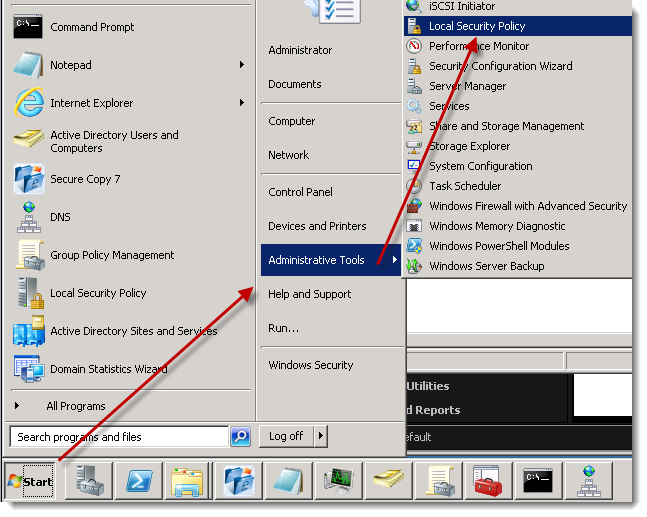Click the performance monitor taskbar icon

(339, 481)
